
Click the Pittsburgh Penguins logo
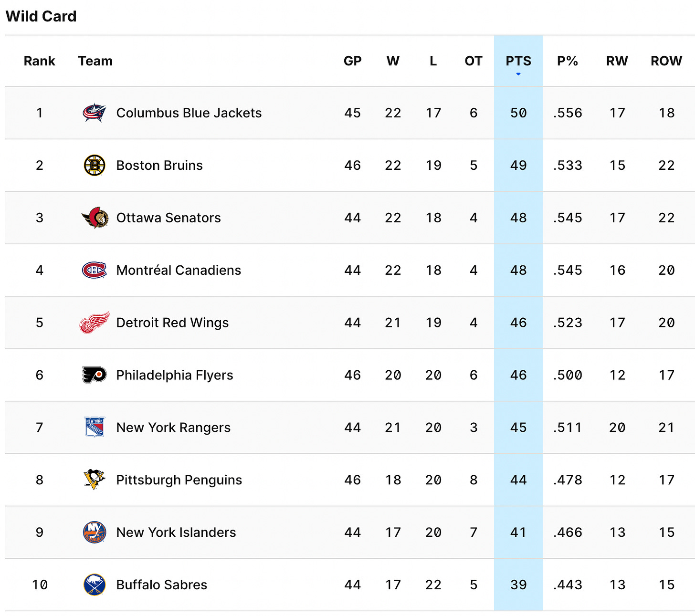click(95, 480)
